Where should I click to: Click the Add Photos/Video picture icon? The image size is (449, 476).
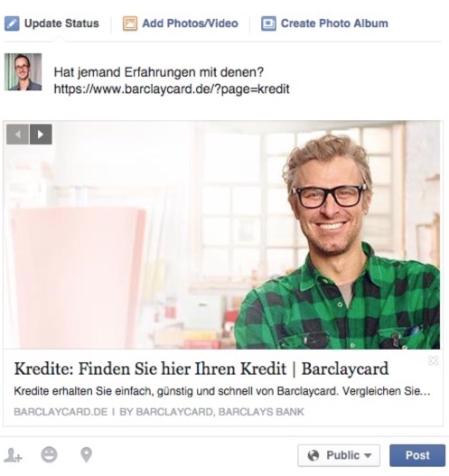pyautogui.click(x=130, y=23)
